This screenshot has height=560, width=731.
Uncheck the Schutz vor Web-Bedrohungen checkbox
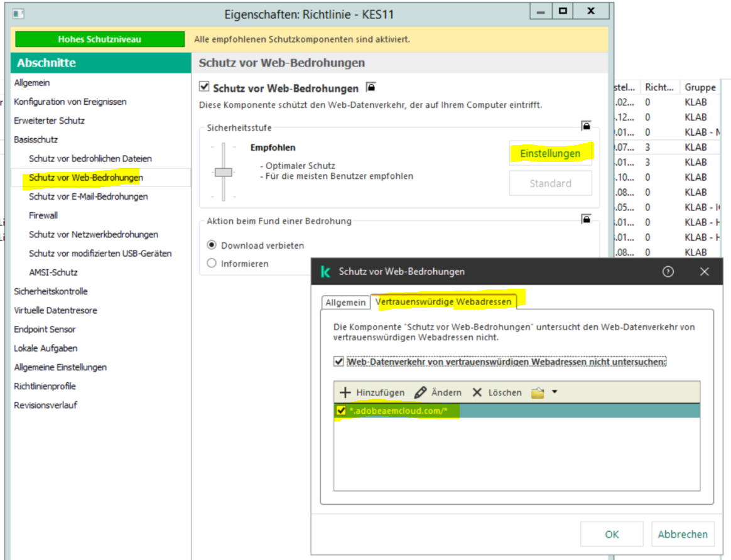click(x=204, y=86)
